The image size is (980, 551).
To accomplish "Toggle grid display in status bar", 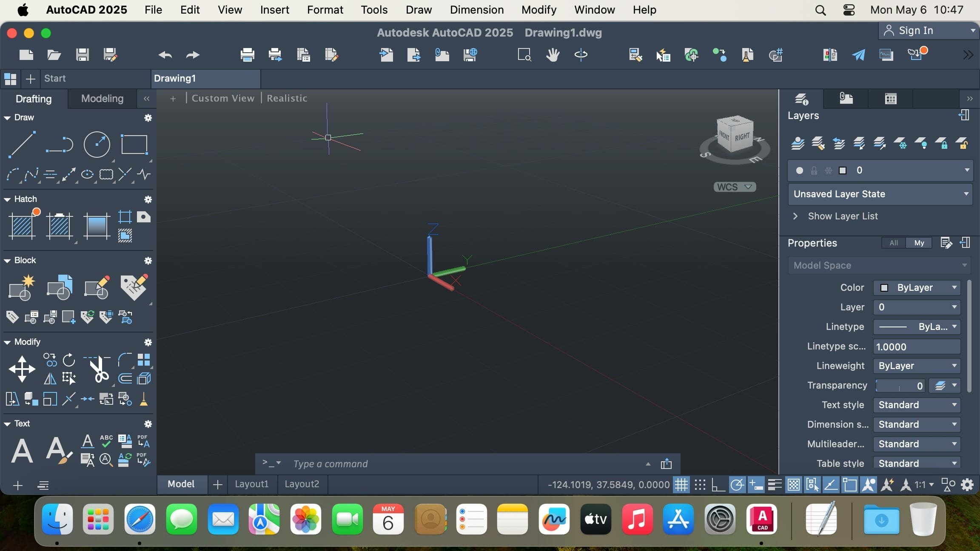I will [681, 485].
